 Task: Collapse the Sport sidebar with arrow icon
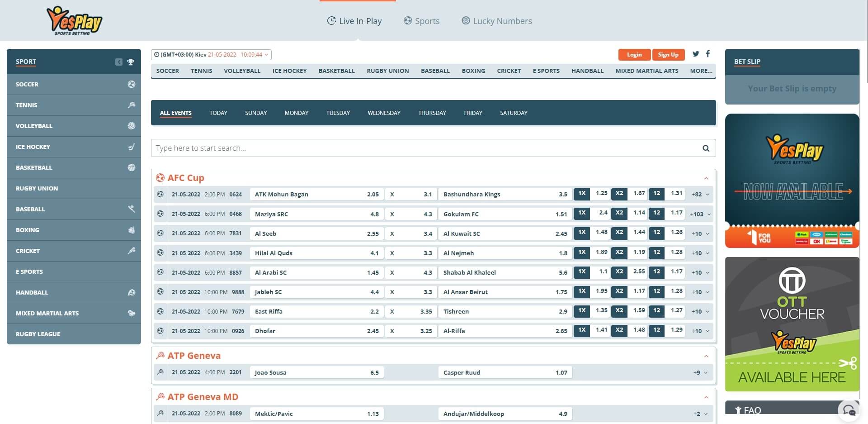(118, 62)
